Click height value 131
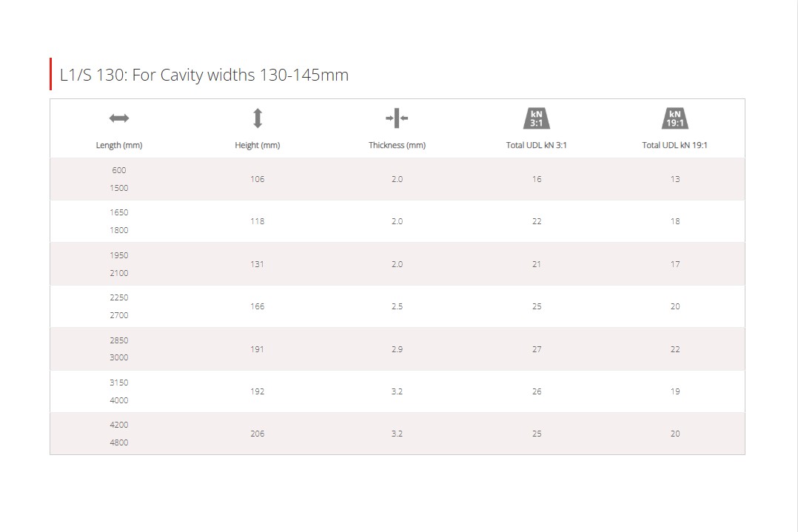 click(x=258, y=264)
